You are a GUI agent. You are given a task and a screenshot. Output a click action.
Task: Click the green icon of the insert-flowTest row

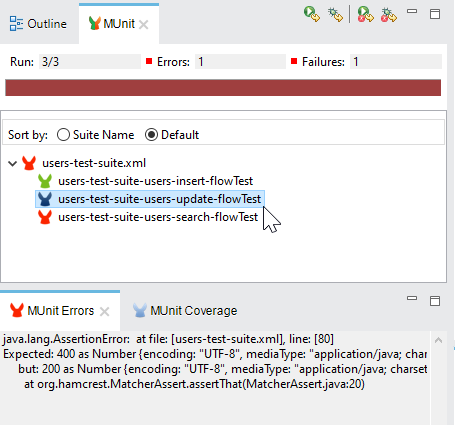45,181
